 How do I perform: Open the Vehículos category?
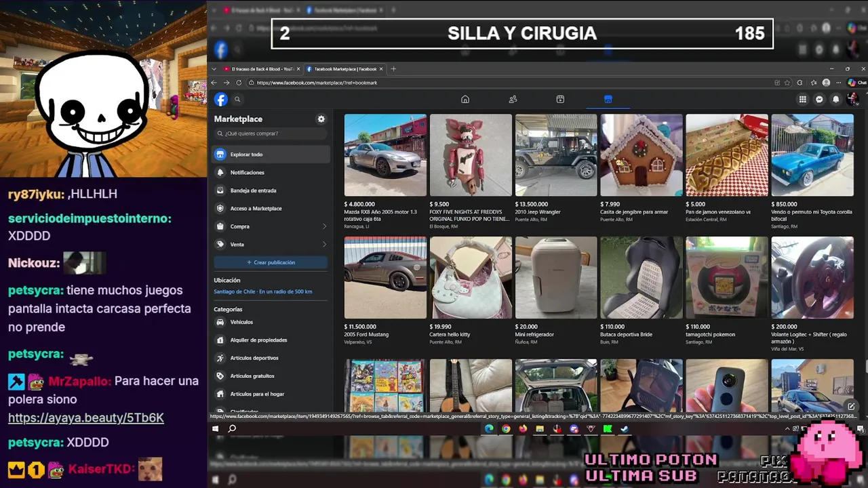coord(271,322)
